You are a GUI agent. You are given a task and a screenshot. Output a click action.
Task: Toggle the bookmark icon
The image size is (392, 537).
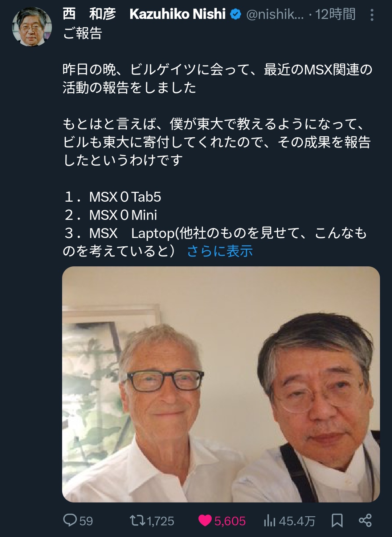pos(337,520)
